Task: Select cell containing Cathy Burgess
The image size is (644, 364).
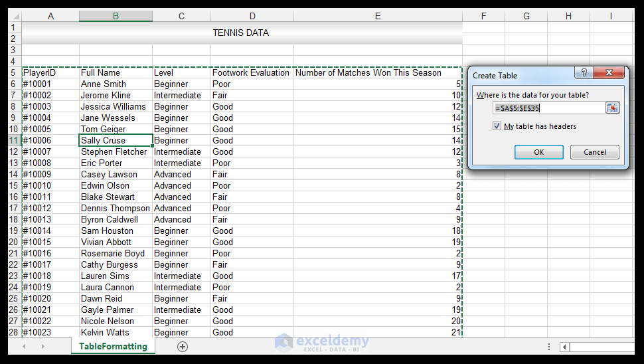Action: 116,264
